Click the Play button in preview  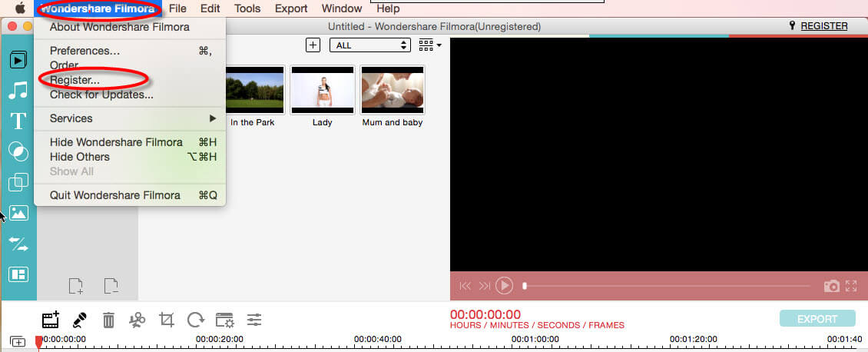504,286
